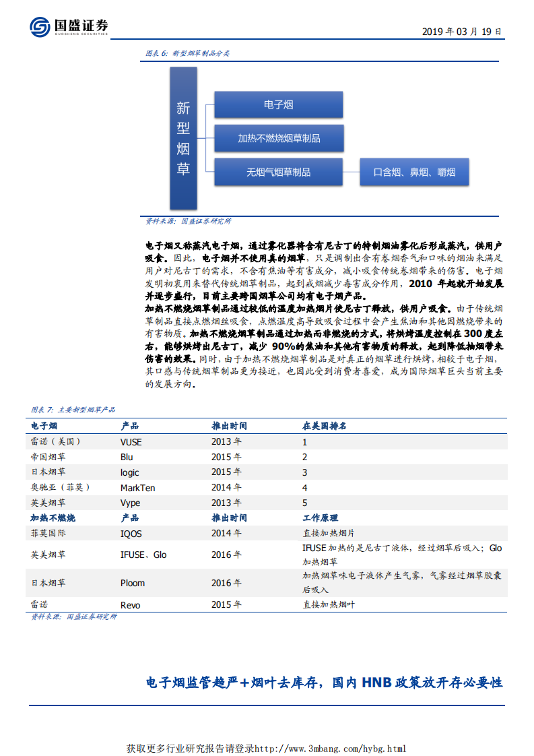Click the 加热不燃烧 table header
Image resolution: width=534 pixels, height=756 pixels.
[53, 518]
